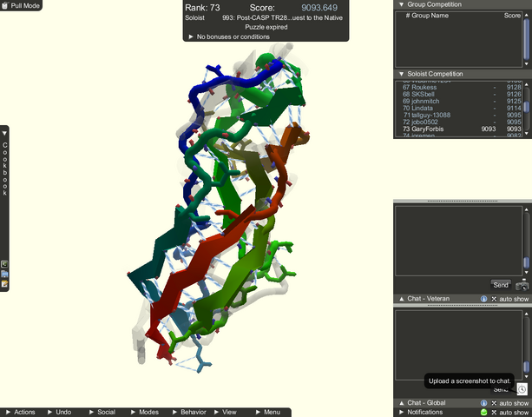Viewport: 532px width, 417px height.
Task: Open the Behavior menu
Action: pyautogui.click(x=189, y=412)
